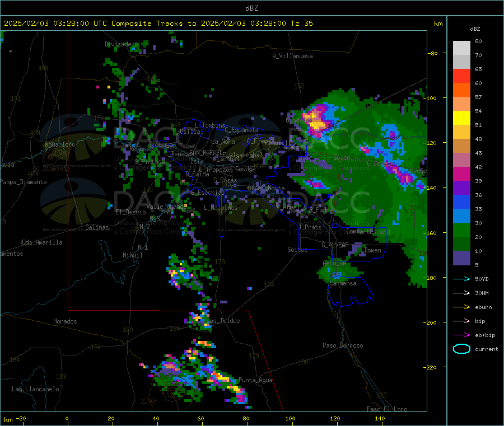Click the 'Pampa_Diamante' label

23,182
